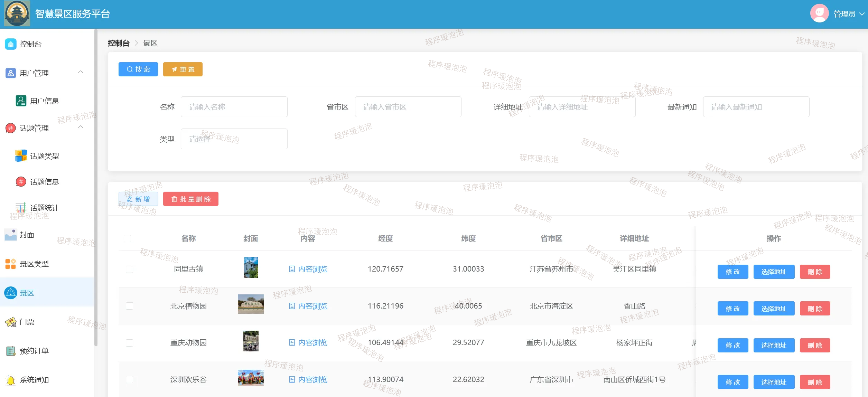Screen dimensions: 868x397
Task: Click the 控制台 home icon in sidebar
Action: click(11, 44)
